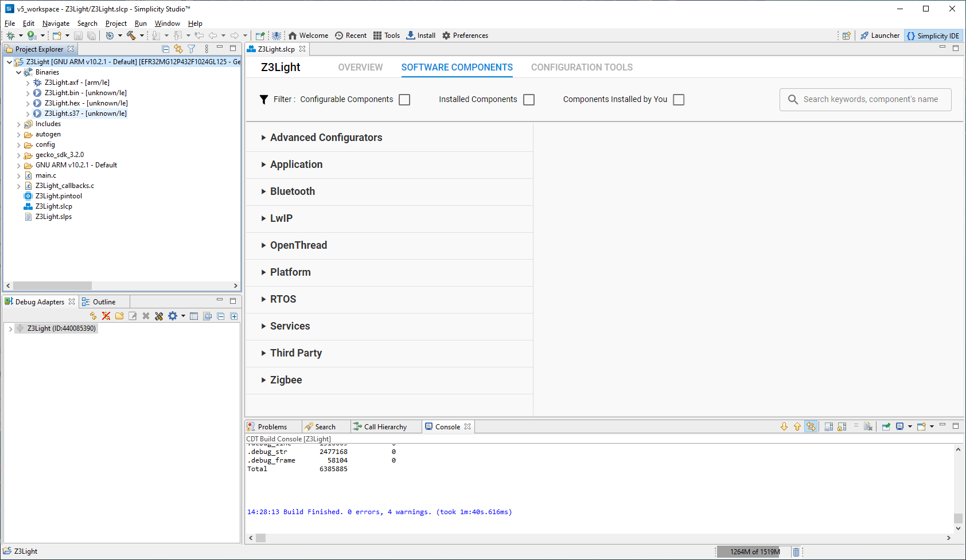Toggle Components Installed by You checkbox
This screenshot has width=966, height=560.
[679, 100]
